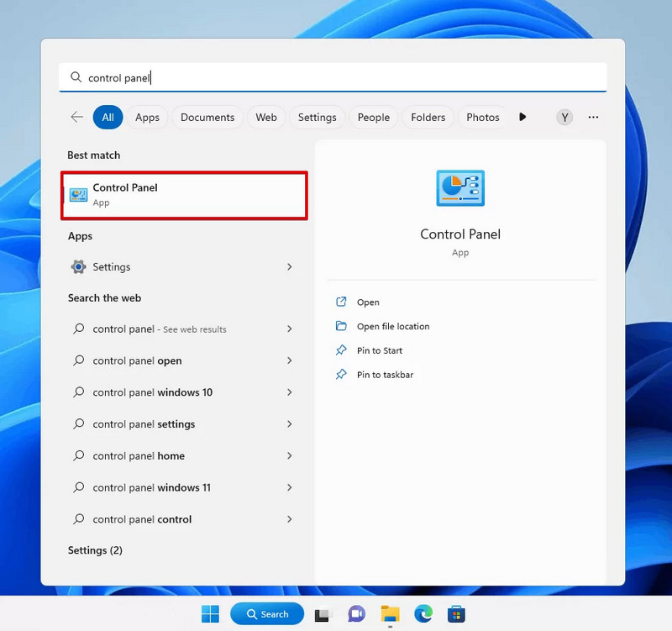
Task: Switch to the Folders filter tab
Action: [428, 117]
